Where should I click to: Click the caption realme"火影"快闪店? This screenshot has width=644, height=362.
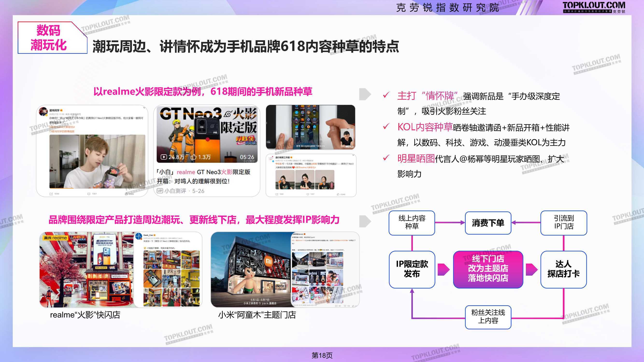pos(85,315)
